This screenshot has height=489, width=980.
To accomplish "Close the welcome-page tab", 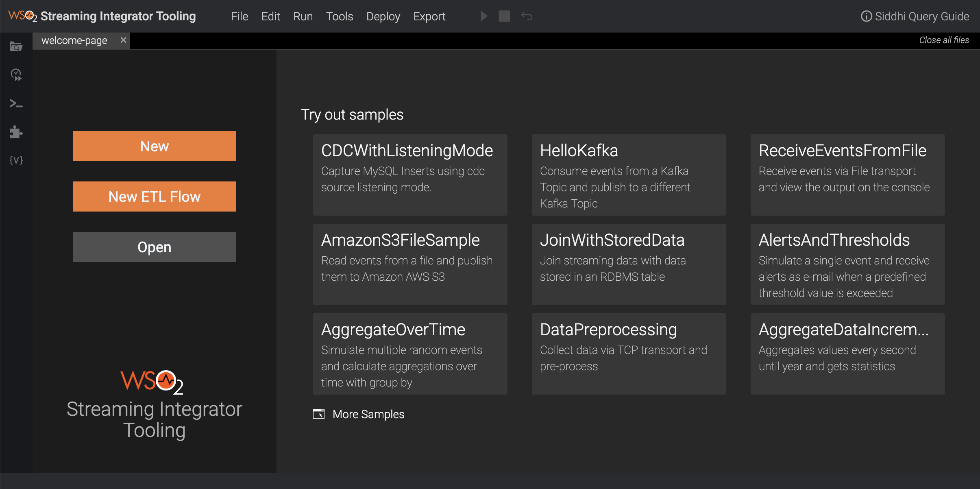I will pyautogui.click(x=123, y=40).
